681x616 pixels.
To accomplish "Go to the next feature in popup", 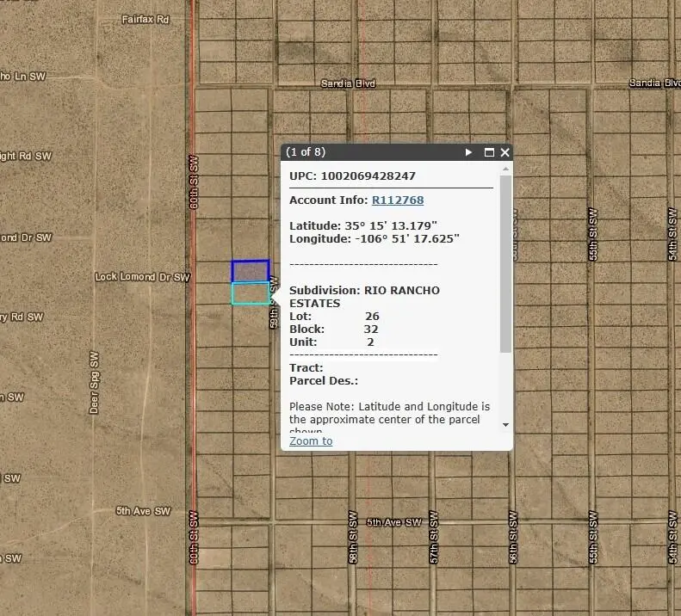I will tap(469, 152).
